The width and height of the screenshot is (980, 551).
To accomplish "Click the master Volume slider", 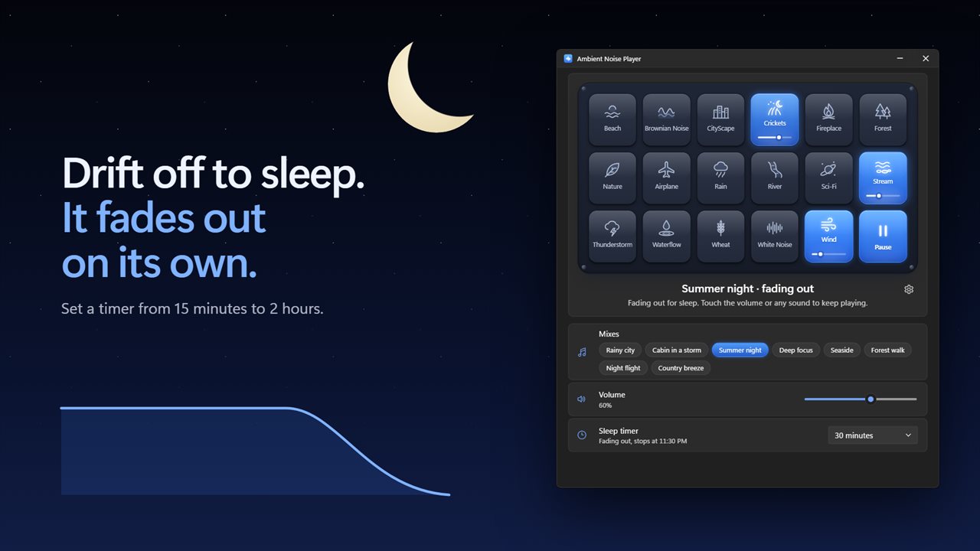I will tap(861, 399).
